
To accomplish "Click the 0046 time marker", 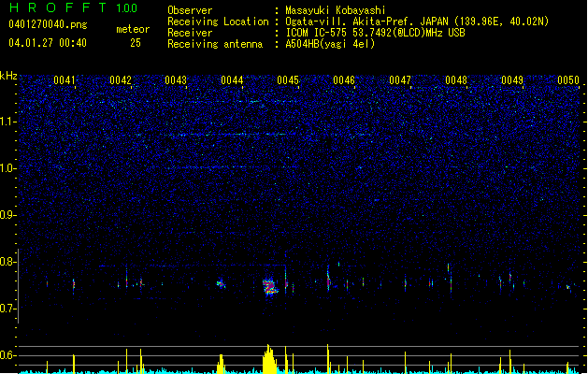I will pyautogui.click(x=344, y=80).
